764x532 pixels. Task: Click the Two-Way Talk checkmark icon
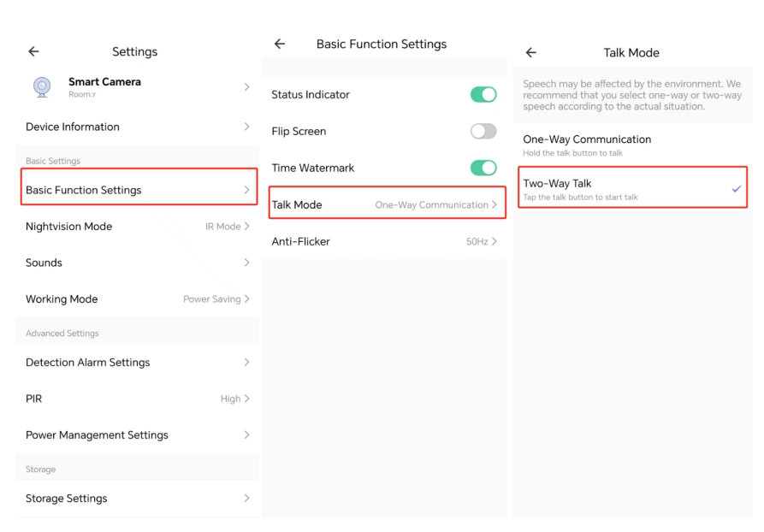coord(736,189)
